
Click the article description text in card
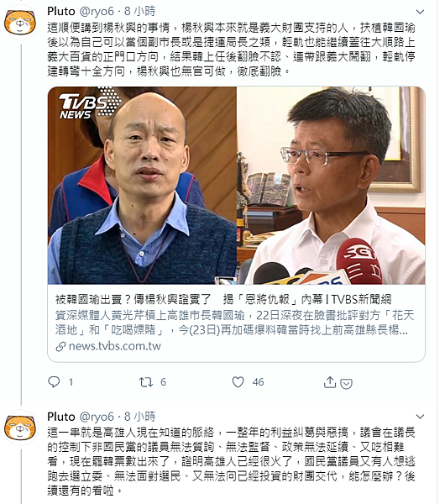point(234,323)
